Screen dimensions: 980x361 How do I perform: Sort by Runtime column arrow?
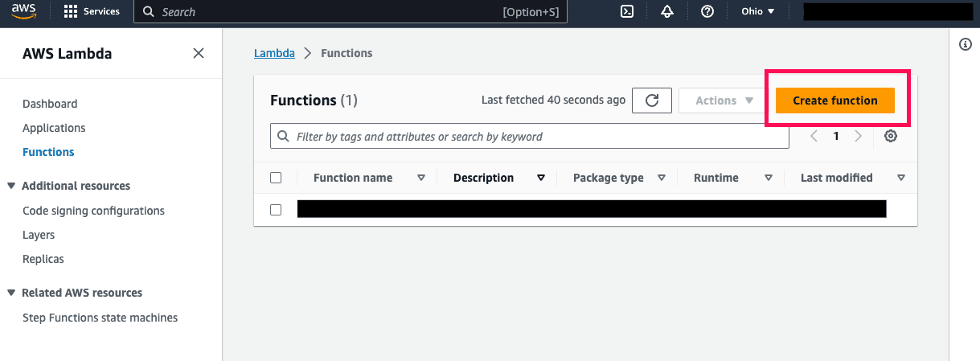(x=769, y=178)
